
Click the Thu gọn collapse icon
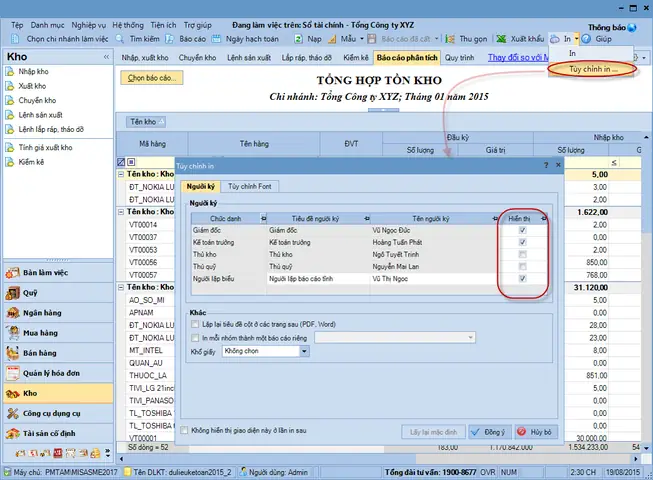tap(450, 39)
